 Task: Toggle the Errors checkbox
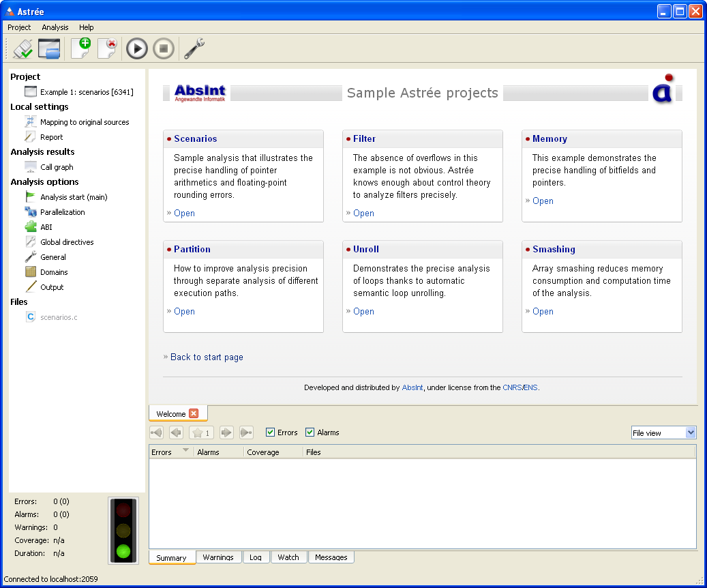click(x=270, y=432)
